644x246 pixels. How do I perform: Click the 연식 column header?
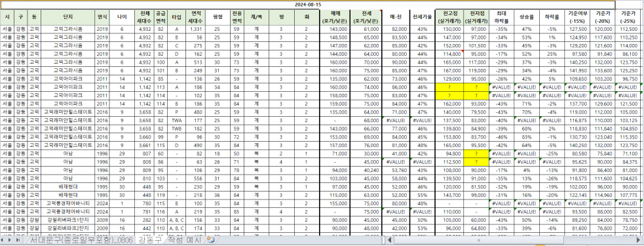point(102,17)
